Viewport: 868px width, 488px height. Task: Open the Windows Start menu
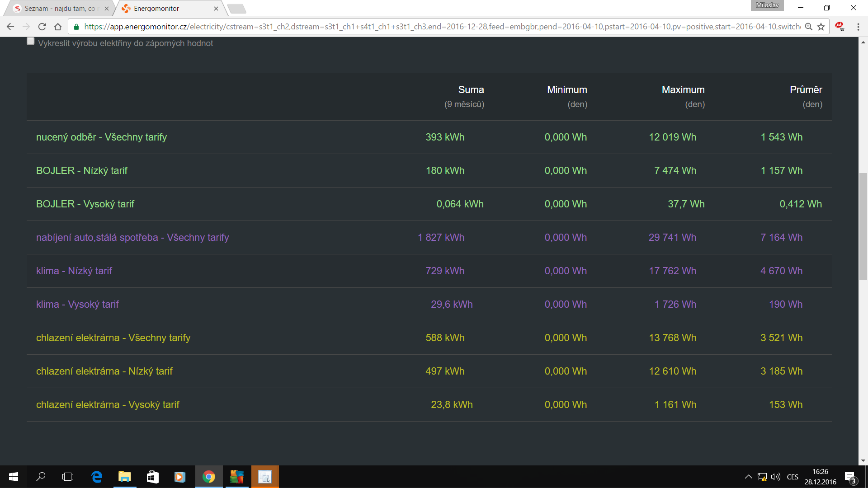[x=13, y=477]
